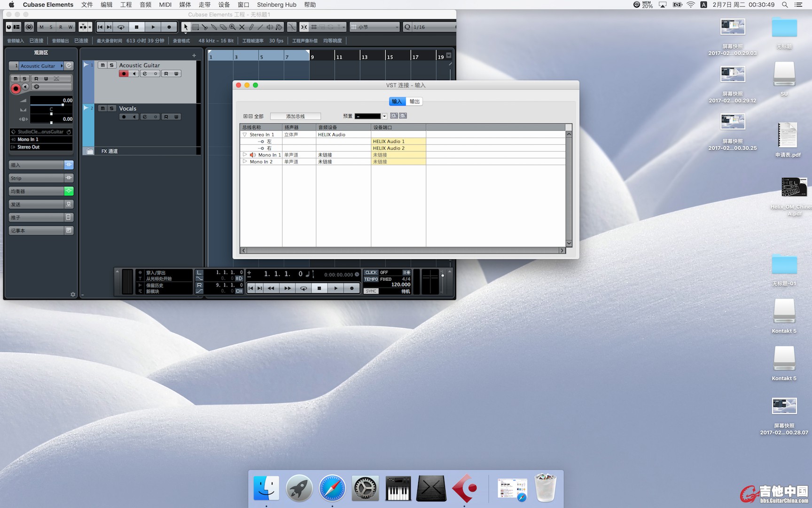Select the Split scissors tool

coord(205,27)
